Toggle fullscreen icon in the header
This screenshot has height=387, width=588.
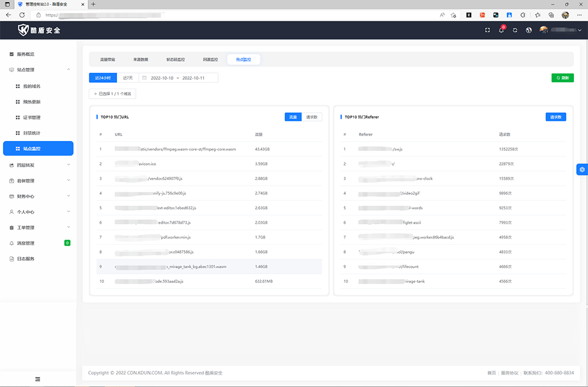(x=487, y=31)
